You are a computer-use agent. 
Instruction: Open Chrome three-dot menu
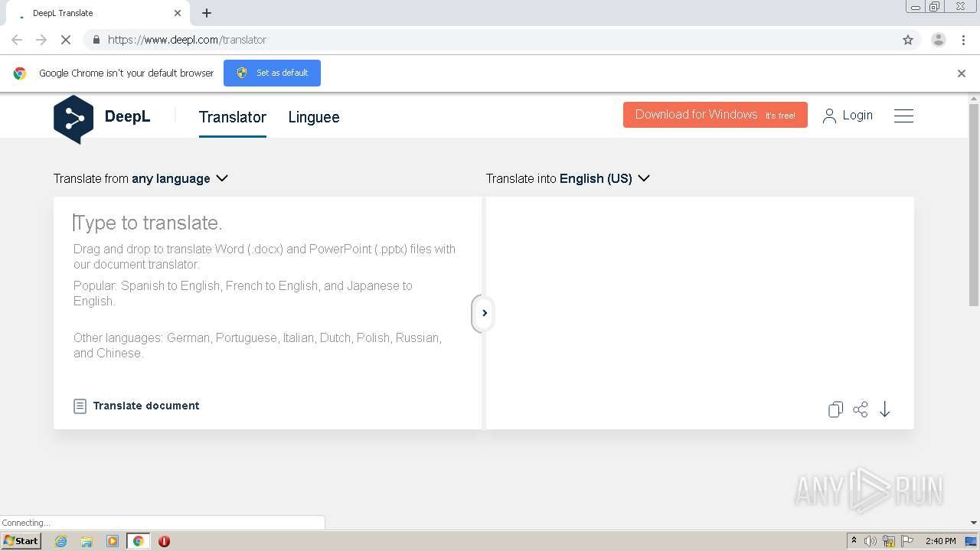pyautogui.click(x=963, y=40)
